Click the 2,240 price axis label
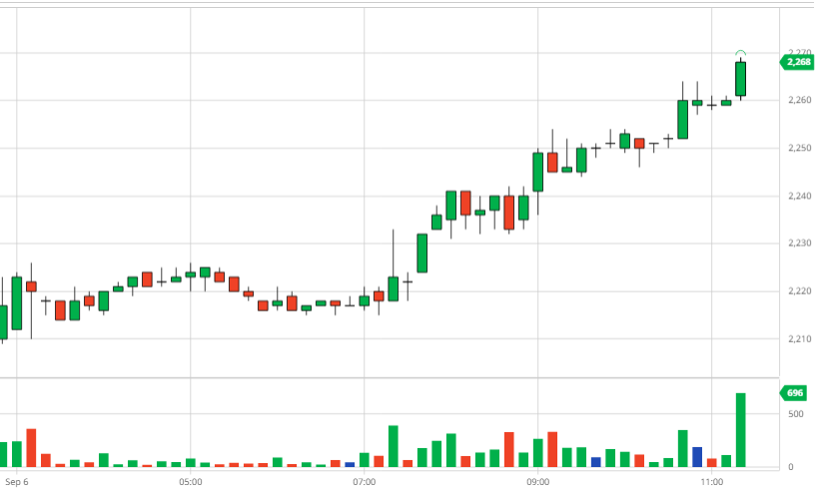Screen dimensions: 830x504 [799, 197]
